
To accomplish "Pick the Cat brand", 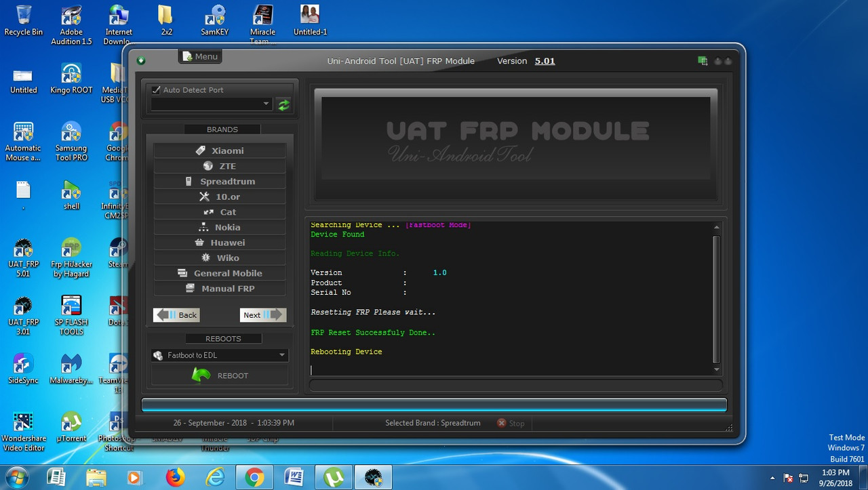I will 220,212.
